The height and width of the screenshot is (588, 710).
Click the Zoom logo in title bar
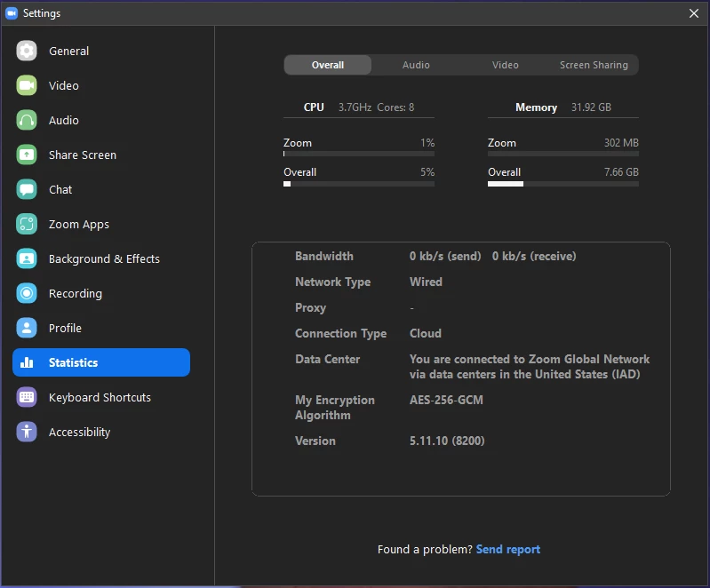[x=12, y=13]
